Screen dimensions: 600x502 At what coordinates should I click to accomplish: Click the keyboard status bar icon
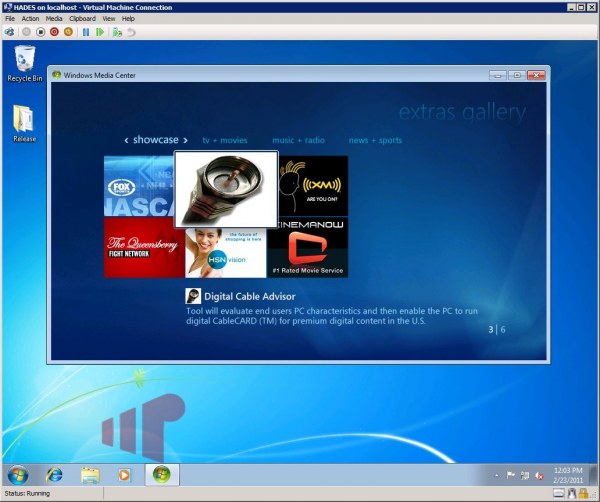pos(559,493)
